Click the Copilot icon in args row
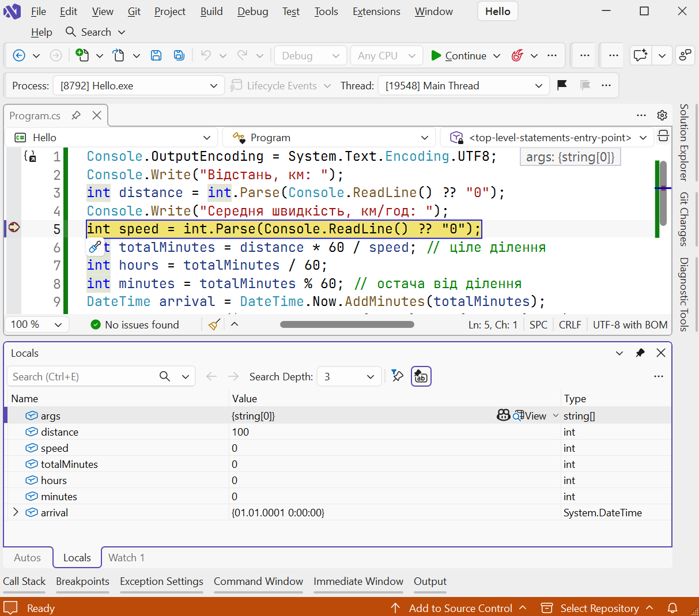699x616 pixels. tap(503, 415)
